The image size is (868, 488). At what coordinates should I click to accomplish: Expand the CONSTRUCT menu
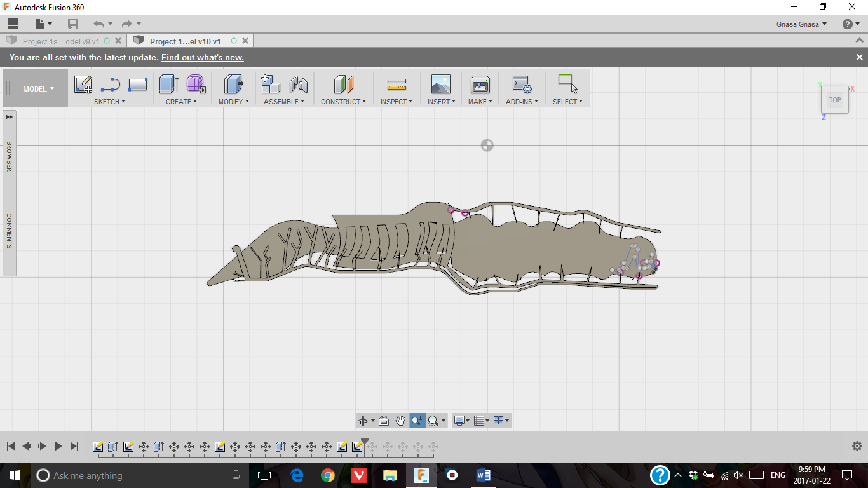point(344,102)
